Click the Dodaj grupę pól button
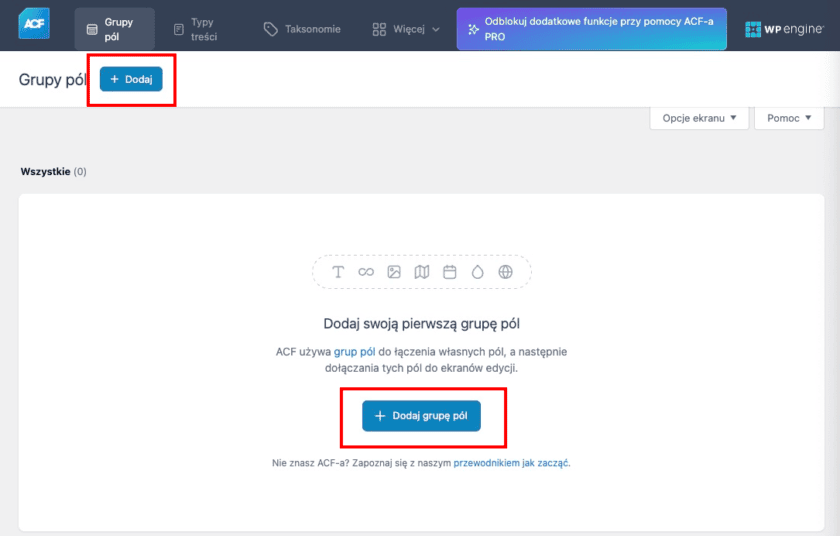840x536 pixels. point(421,416)
